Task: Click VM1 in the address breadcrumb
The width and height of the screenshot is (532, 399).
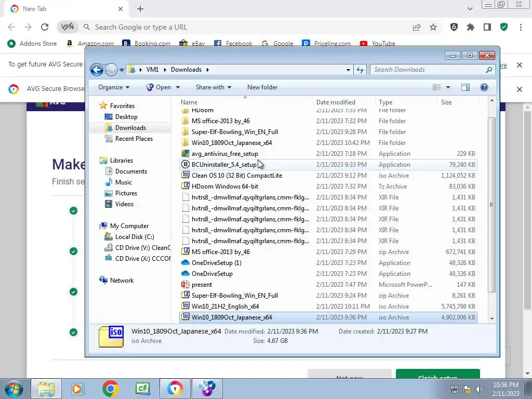Action: (x=152, y=70)
